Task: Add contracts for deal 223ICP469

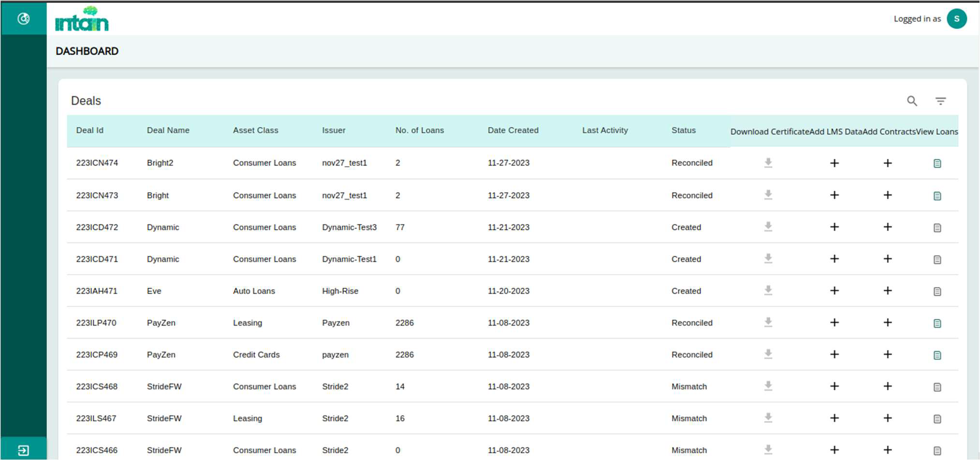Action: [x=887, y=355]
